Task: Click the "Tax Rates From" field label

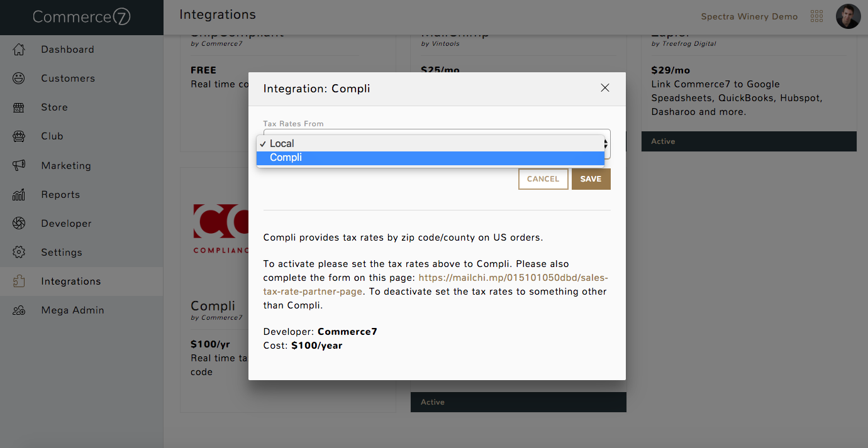Action: [294, 124]
